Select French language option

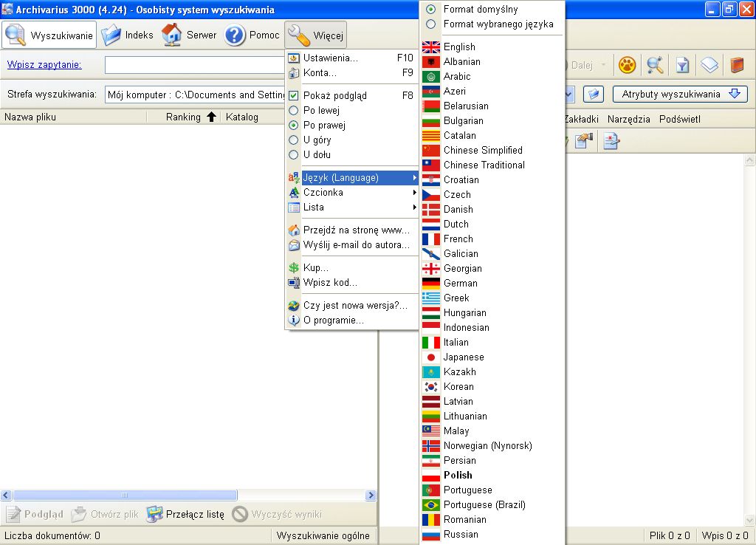coord(492,239)
